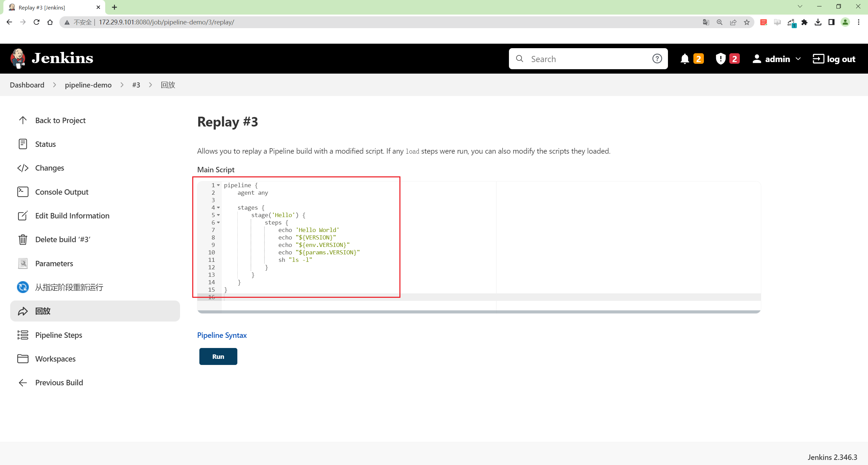Click the browser profile avatar
The width and height of the screenshot is (868, 465).
[845, 22]
